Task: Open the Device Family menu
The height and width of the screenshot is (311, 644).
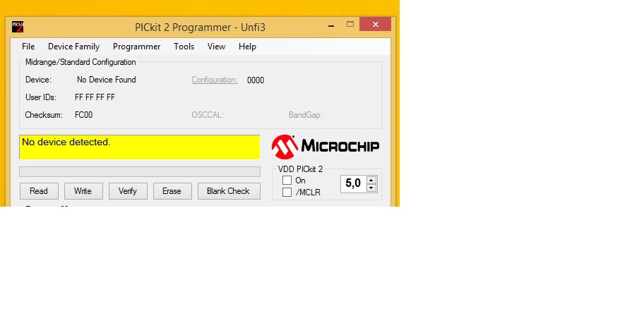Action: pos(74,47)
